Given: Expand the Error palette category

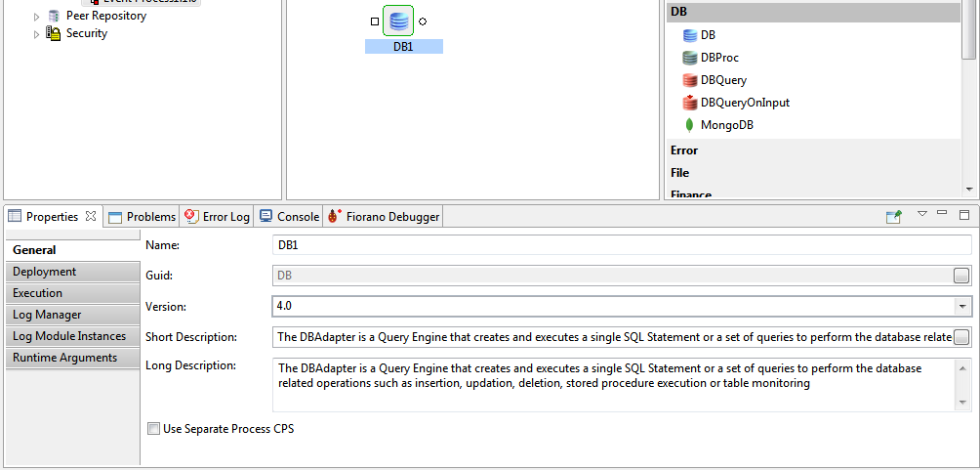Looking at the screenshot, I should [x=684, y=150].
